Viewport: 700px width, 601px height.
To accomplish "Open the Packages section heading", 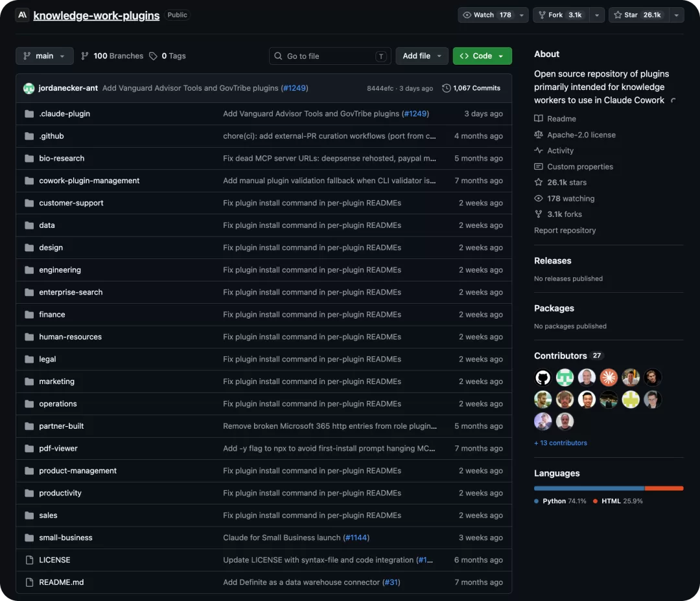I will coord(554,308).
